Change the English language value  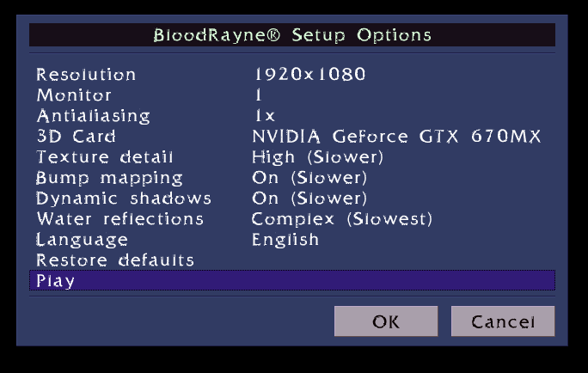click(x=285, y=240)
